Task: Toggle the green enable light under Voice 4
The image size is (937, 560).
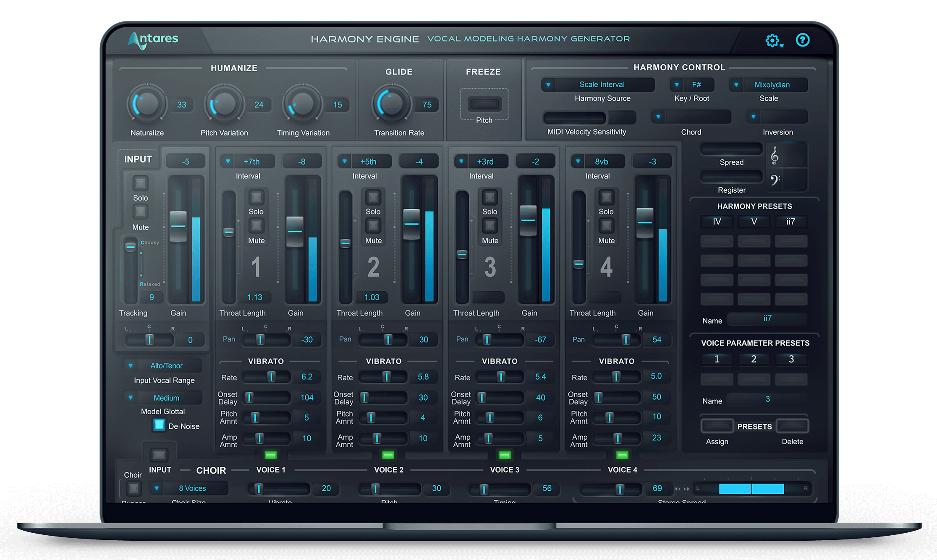Action: pyautogui.click(x=621, y=454)
